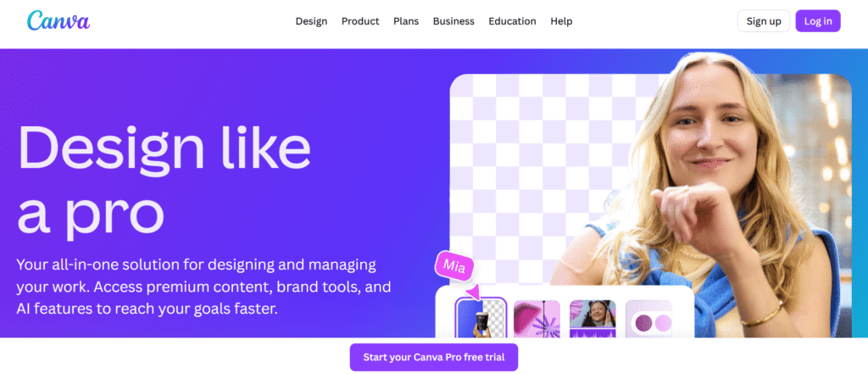Image resolution: width=868 pixels, height=374 pixels.
Task: Click the Sign up button
Action: click(x=764, y=21)
